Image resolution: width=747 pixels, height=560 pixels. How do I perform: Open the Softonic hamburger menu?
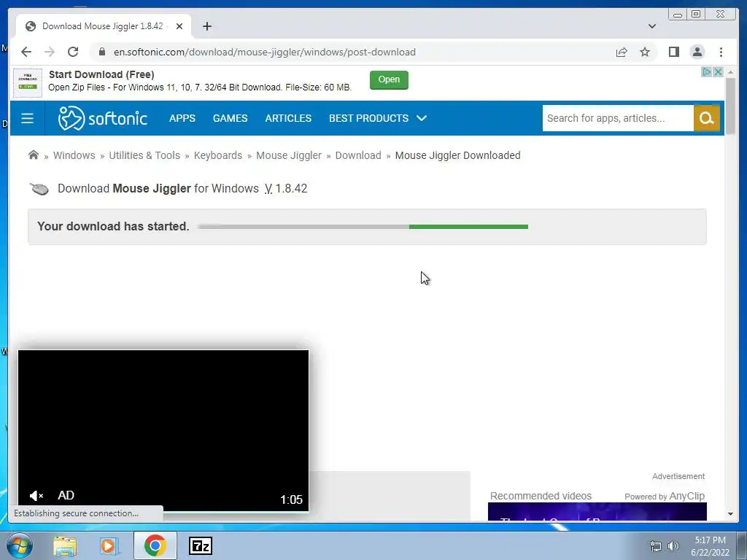(x=27, y=118)
